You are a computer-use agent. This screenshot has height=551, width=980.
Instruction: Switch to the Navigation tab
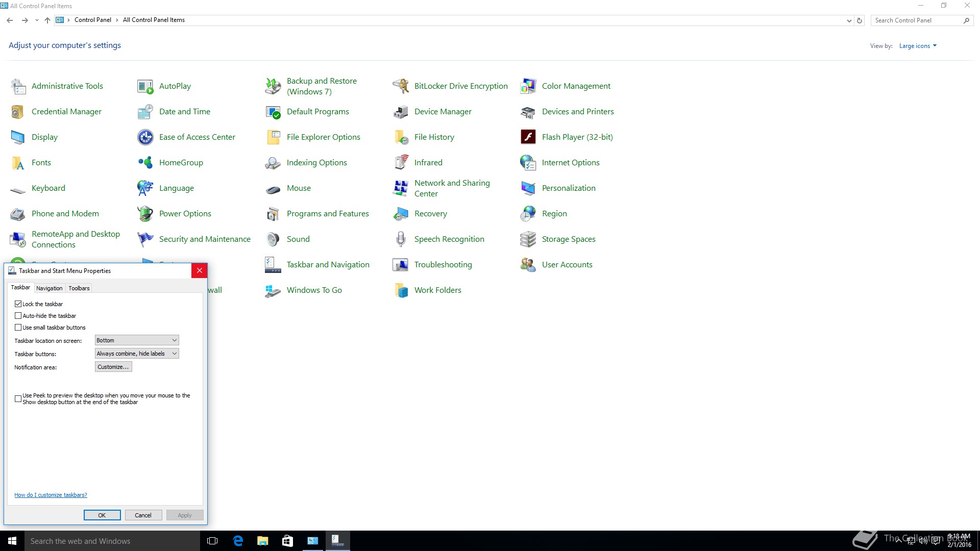tap(50, 288)
